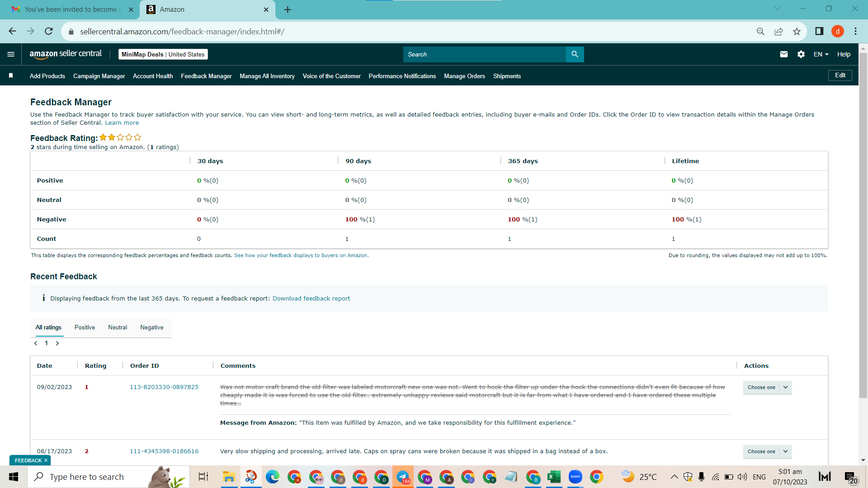
Task: Open the Seller Central hamburger menu
Action: click(x=11, y=54)
